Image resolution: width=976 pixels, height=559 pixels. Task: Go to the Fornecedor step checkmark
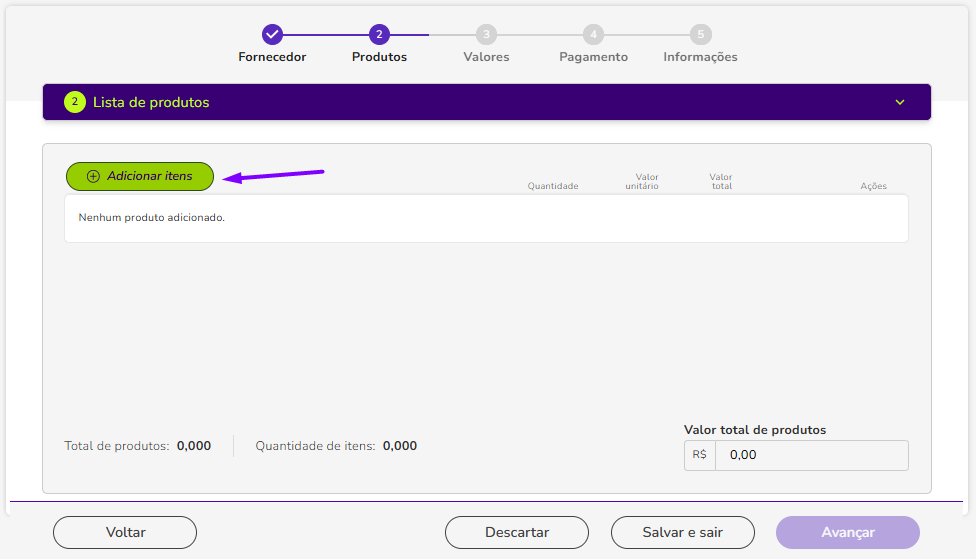pos(272,34)
